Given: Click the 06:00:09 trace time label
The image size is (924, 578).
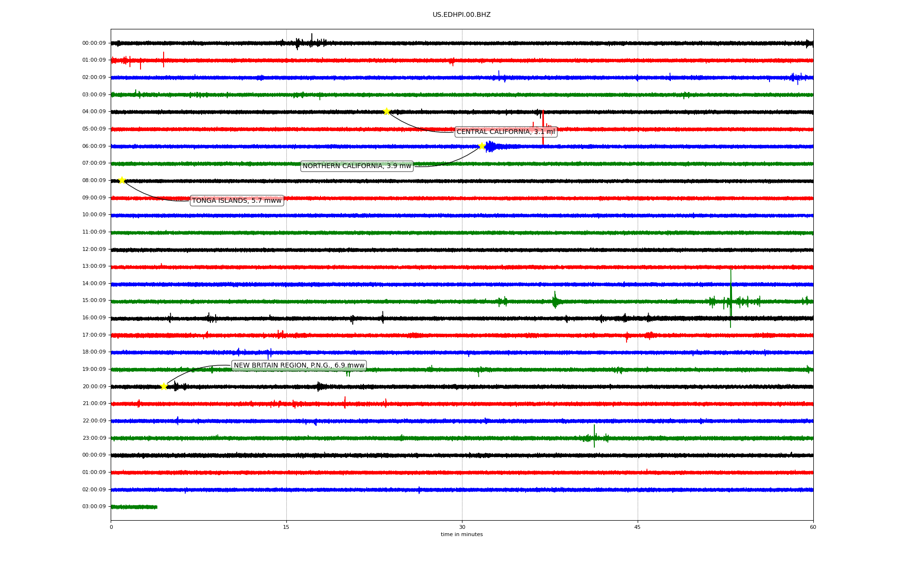Looking at the screenshot, I should coord(94,146).
